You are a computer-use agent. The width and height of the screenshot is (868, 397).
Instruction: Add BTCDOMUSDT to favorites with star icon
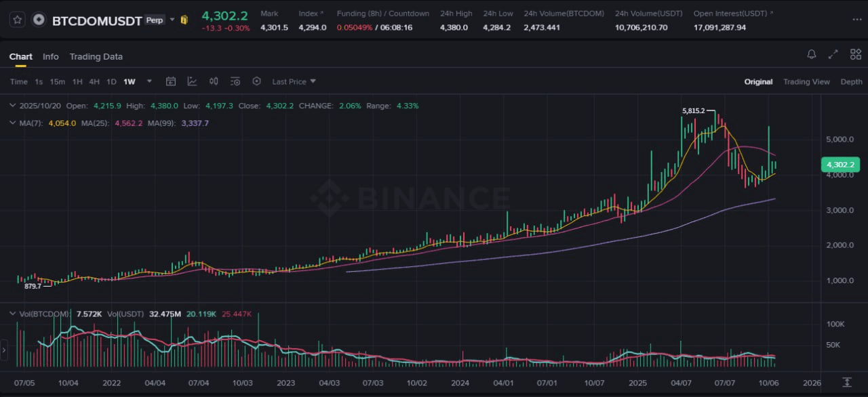tap(18, 20)
